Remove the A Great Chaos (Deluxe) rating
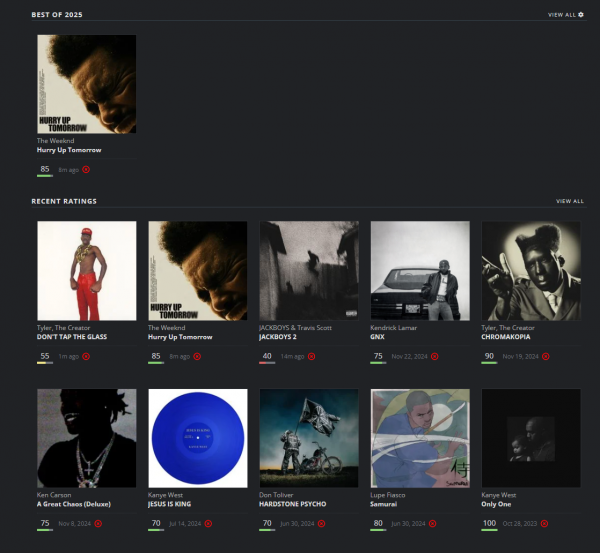Viewport: 600px width, 553px height. [98, 524]
